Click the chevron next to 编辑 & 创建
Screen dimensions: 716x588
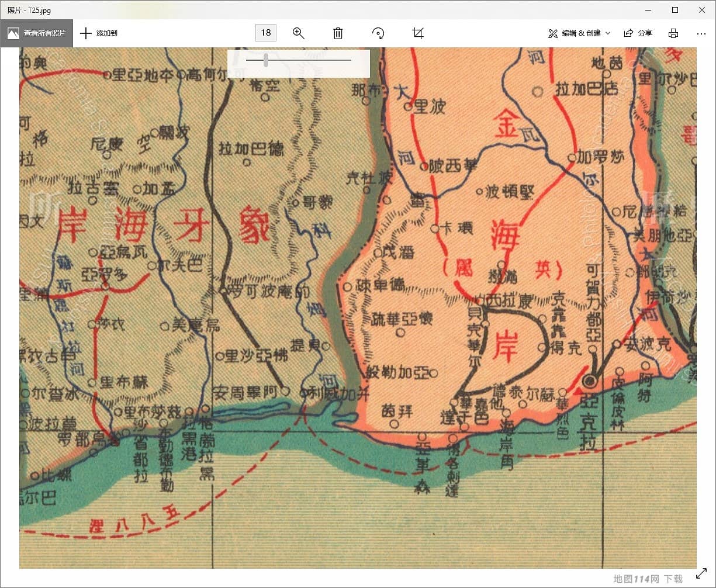point(608,33)
